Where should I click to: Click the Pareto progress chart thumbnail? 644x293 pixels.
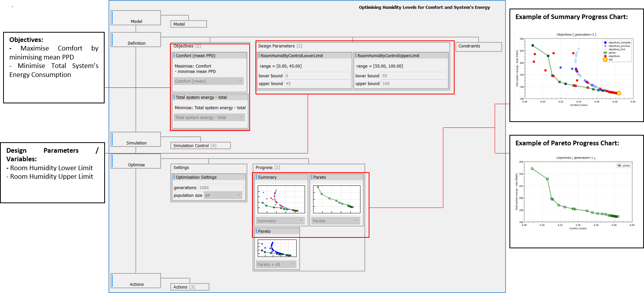tap(336, 199)
